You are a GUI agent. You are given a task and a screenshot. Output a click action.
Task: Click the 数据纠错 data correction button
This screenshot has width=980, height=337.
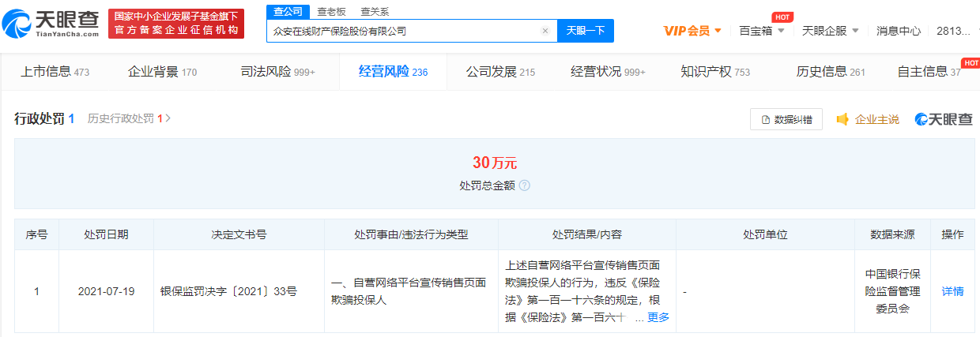point(786,119)
